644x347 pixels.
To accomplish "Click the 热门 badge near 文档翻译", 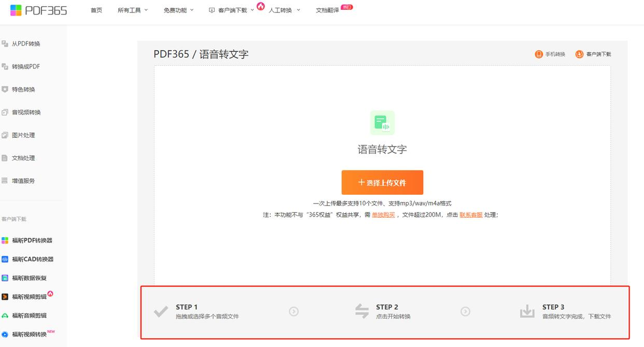I will click(x=347, y=7).
